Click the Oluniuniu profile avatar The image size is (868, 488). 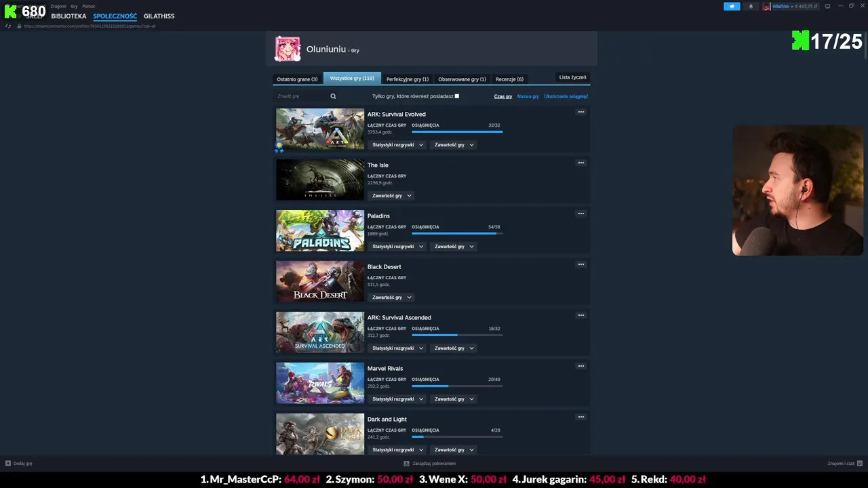[288, 49]
